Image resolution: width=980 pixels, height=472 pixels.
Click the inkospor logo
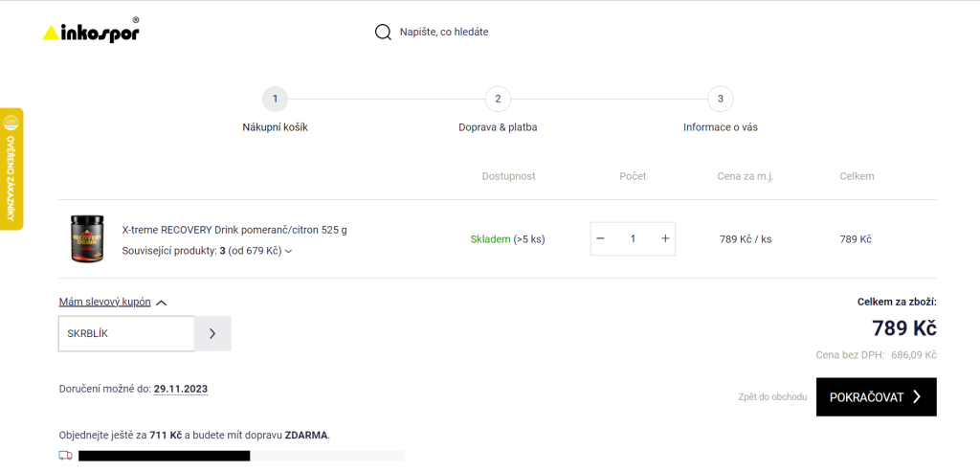[x=91, y=30]
